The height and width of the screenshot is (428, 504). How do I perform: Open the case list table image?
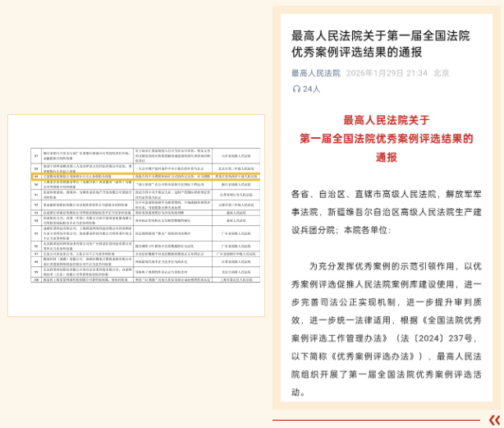point(135,215)
